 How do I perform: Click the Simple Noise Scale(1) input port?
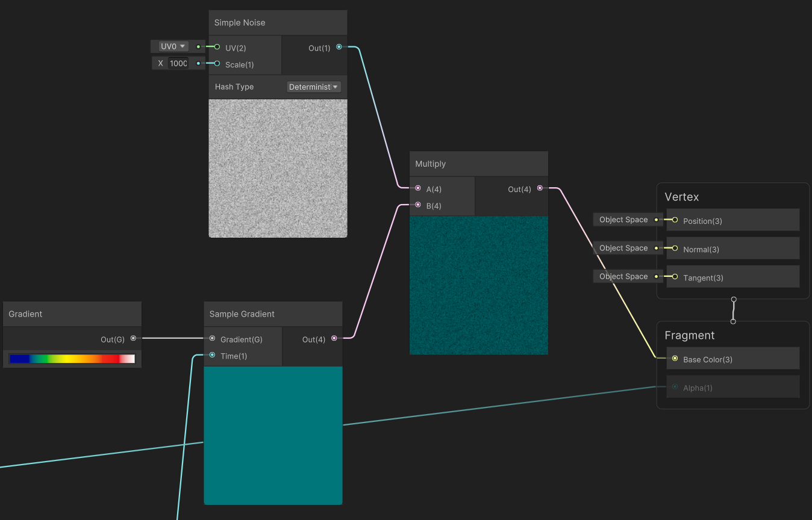point(217,63)
